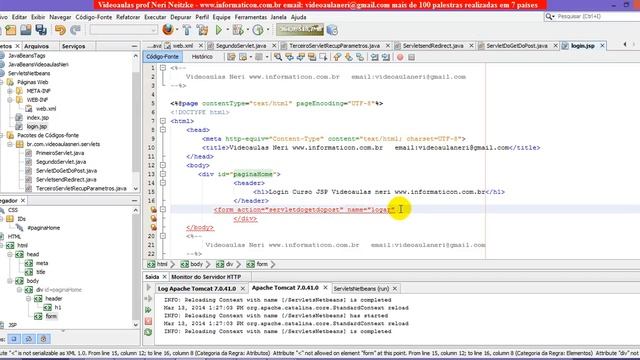Click the Open Project toolbar icon
The image size is (640, 360).
point(26,30)
